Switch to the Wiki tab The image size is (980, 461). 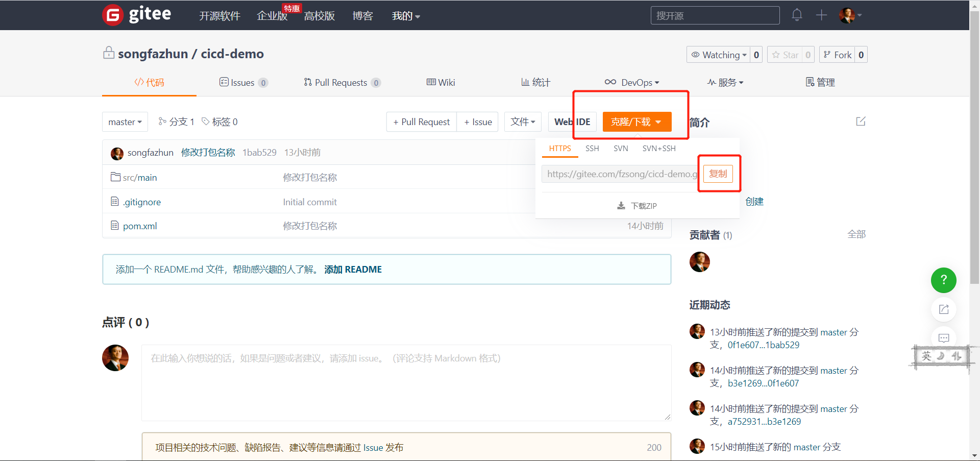click(x=440, y=83)
